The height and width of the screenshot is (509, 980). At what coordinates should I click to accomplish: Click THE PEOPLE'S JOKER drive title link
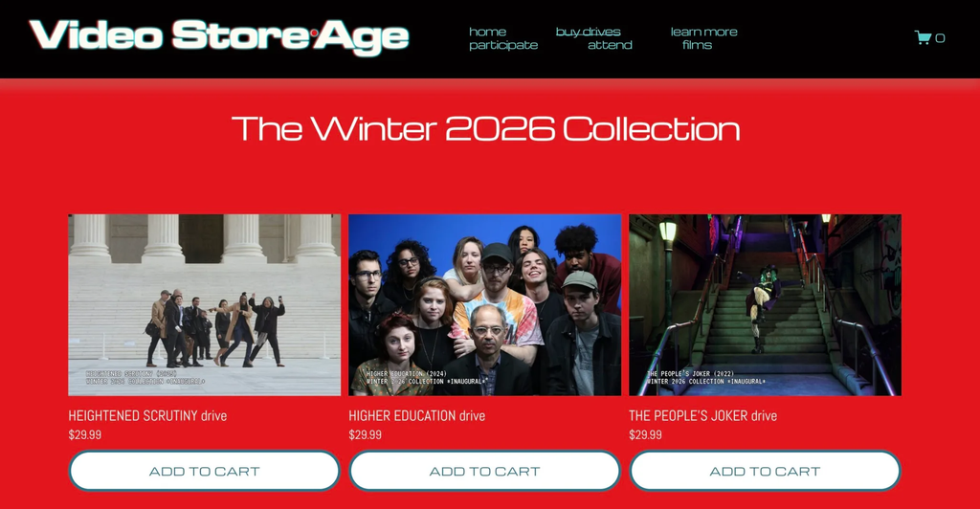pyautogui.click(x=703, y=415)
